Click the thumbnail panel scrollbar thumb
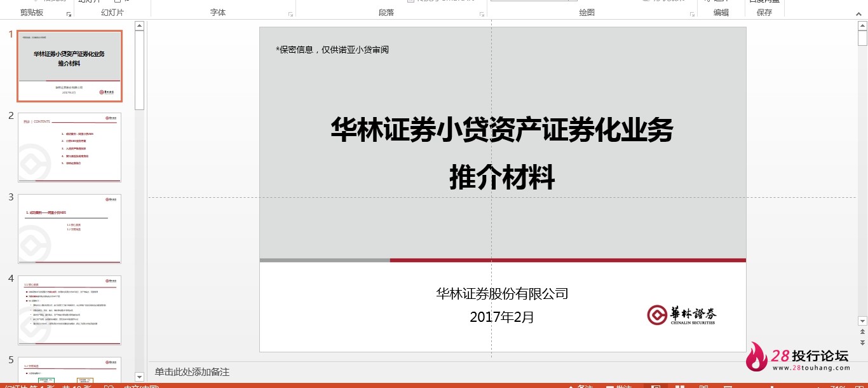 [x=140, y=69]
